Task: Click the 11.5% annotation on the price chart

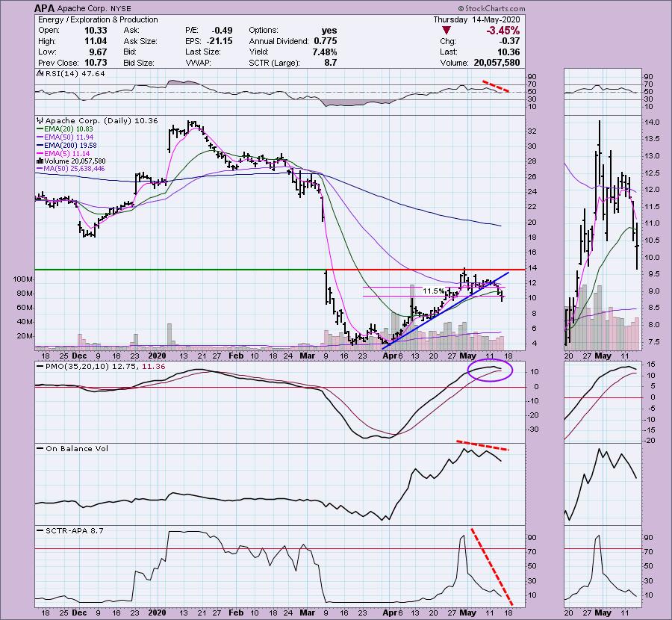Action: [433, 291]
